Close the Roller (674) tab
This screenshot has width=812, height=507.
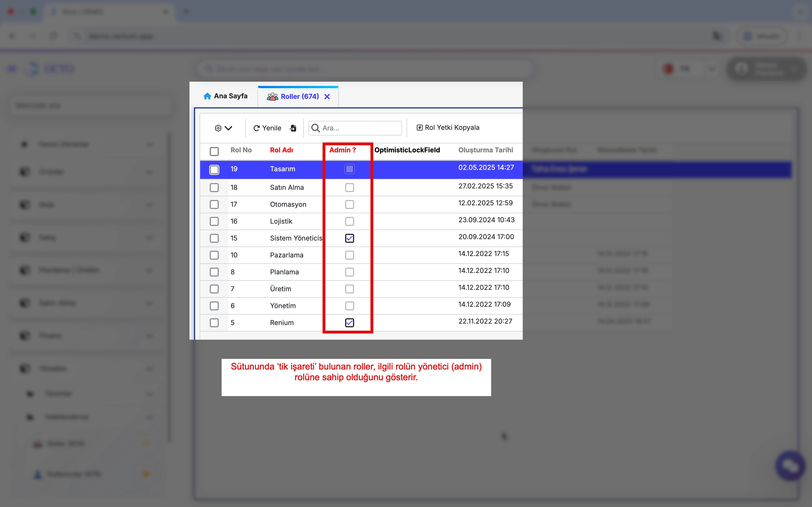pos(327,97)
